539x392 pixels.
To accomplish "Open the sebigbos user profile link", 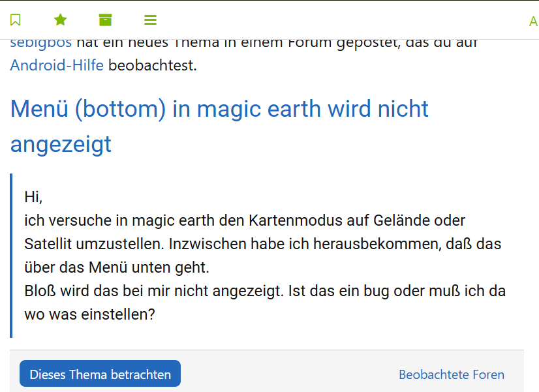I will pos(41,44).
